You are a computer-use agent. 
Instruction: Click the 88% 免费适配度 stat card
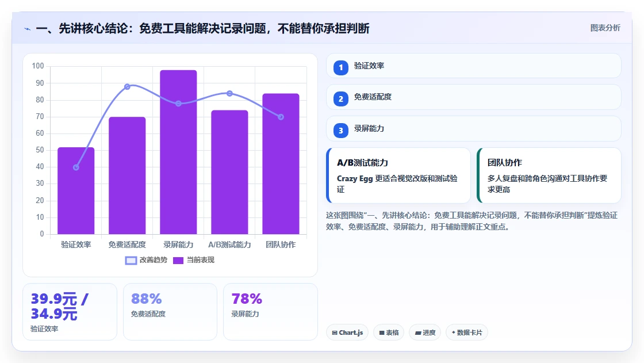click(x=170, y=312)
